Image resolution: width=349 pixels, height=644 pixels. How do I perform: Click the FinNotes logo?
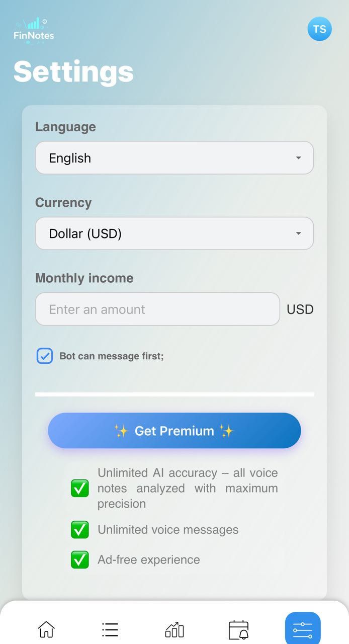[34, 29]
